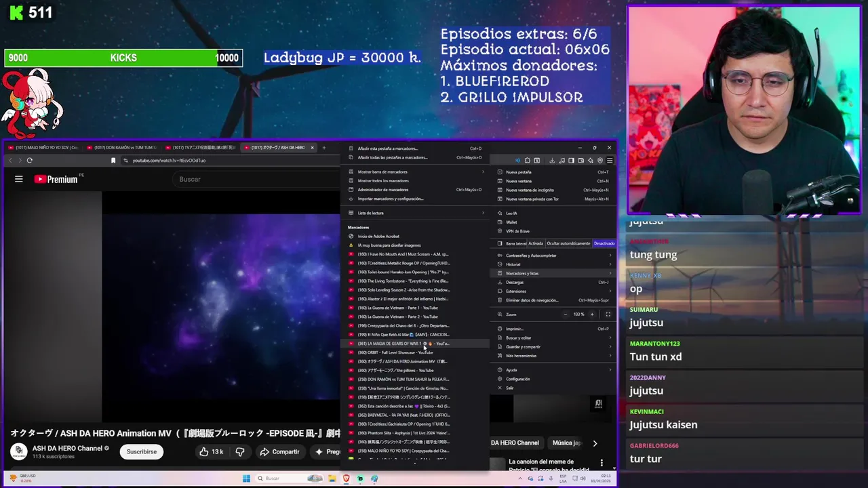
Task: Set Barra lateral to Ocultar automáticamente
Action: (568, 243)
